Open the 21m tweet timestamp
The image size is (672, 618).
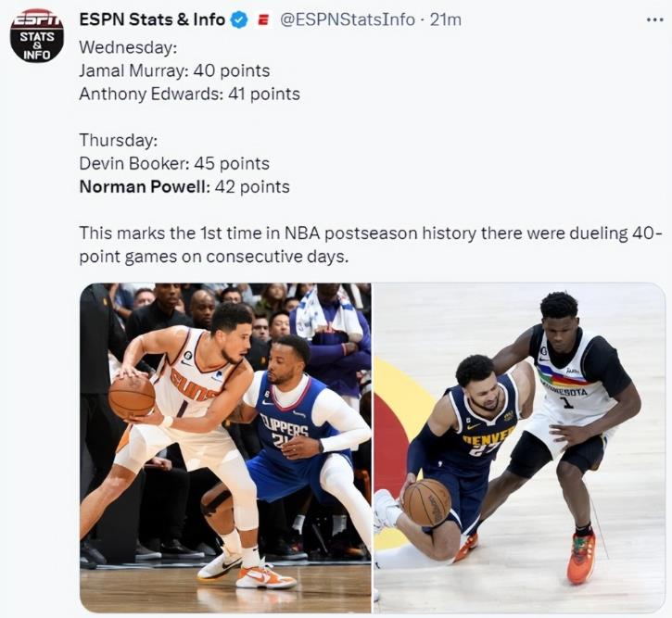pos(446,19)
